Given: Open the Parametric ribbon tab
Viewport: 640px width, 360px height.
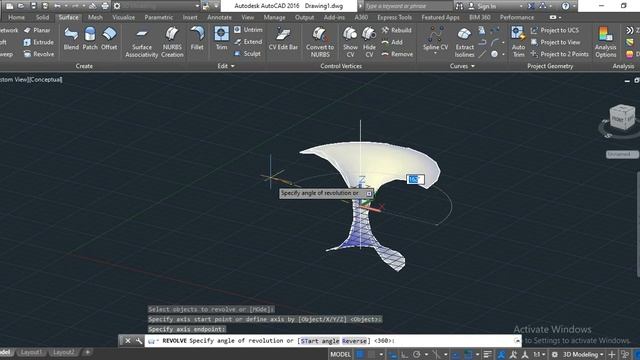Looking at the screenshot, I should [158, 17].
